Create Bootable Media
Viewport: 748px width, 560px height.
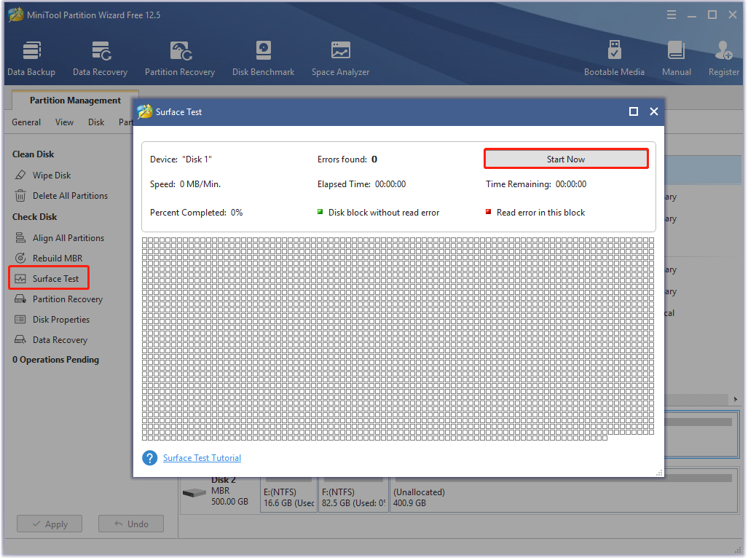tap(614, 58)
